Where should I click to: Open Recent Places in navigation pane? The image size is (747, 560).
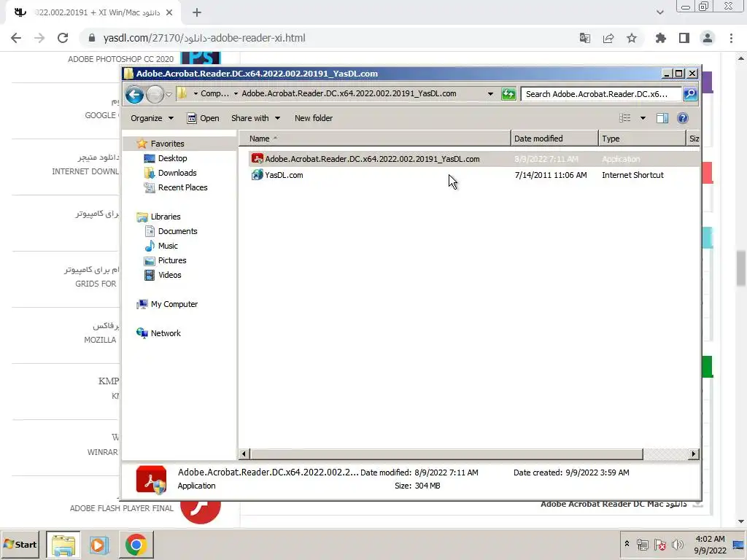point(182,187)
